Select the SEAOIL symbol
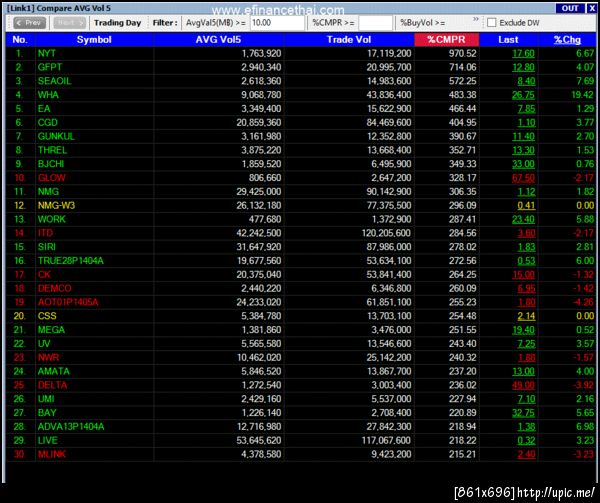This screenshot has width=600, height=503. [x=54, y=81]
